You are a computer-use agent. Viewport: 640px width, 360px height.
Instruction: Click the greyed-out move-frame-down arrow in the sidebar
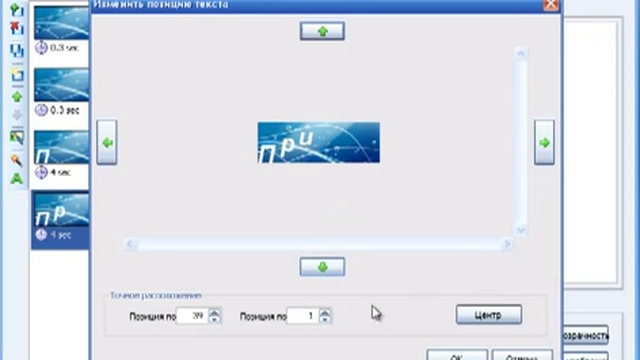coord(17,115)
